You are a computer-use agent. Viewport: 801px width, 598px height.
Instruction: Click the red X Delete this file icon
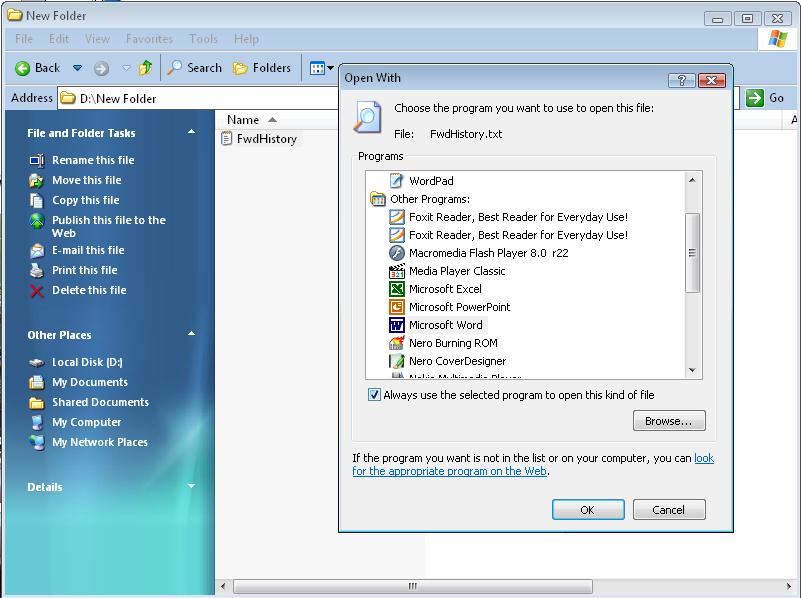[37, 291]
